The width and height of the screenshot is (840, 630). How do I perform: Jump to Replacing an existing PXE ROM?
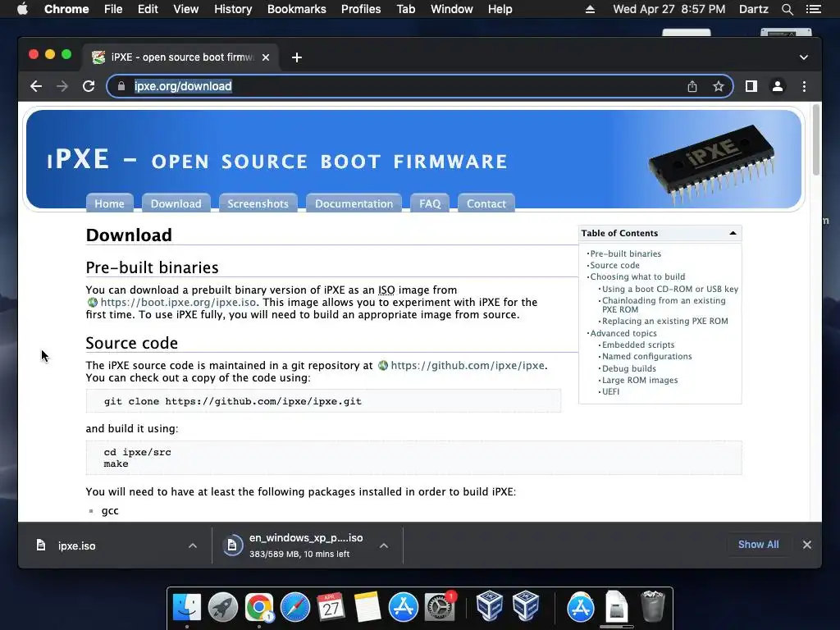(664, 321)
